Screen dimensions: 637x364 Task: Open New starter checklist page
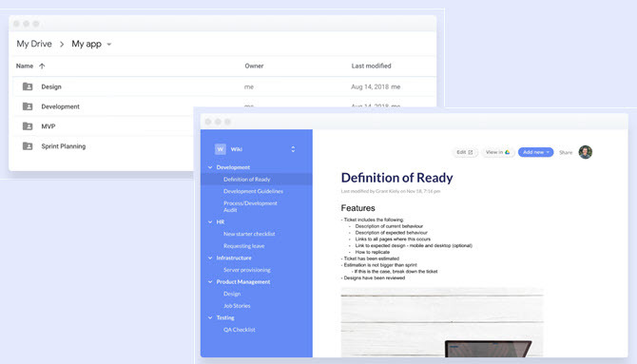coord(249,234)
